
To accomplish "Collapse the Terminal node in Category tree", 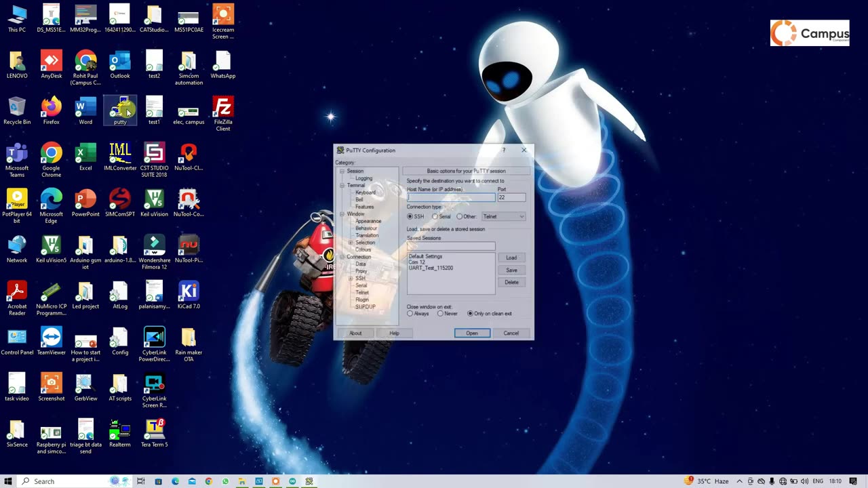I will pyautogui.click(x=342, y=186).
